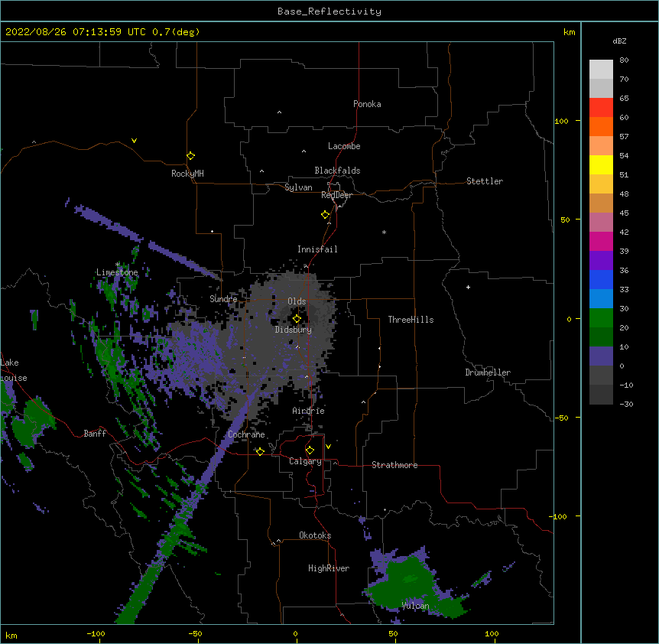Select the HighRiver label
The width and height of the screenshot is (659, 644).
(329, 568)
